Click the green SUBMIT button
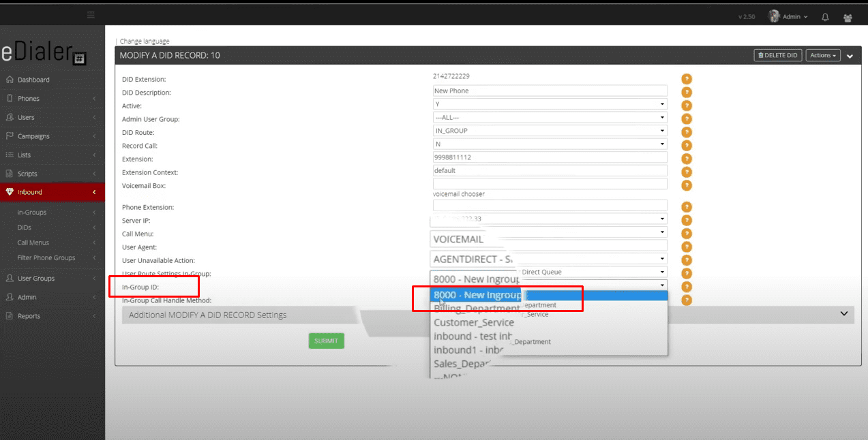868x440 pixels. pyautogui.click(x=326, y=341)
